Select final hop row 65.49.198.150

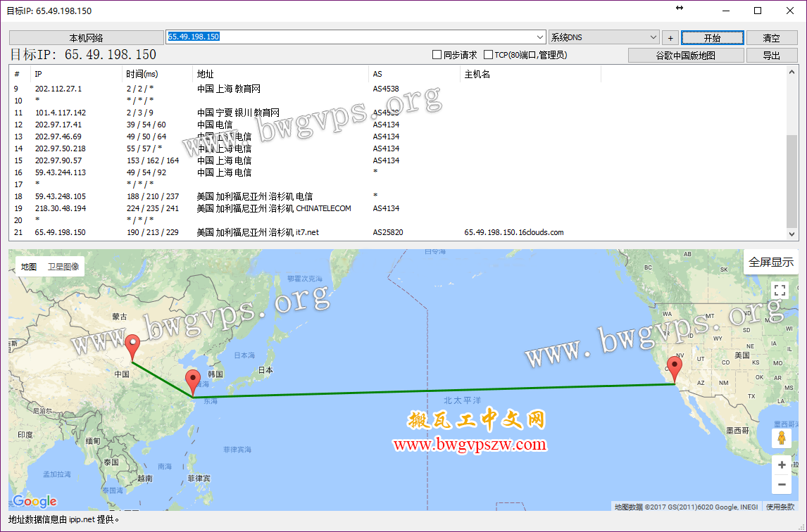(x=397, y=232)
